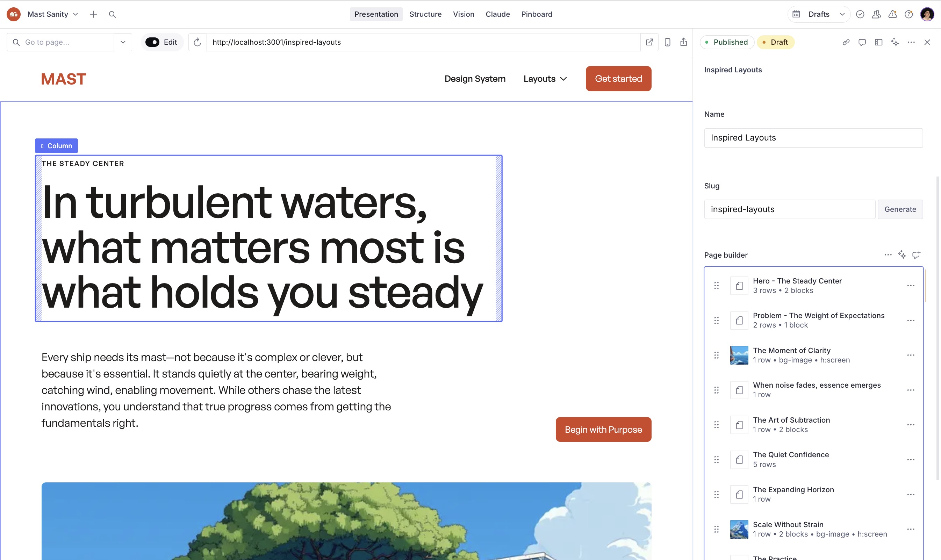Select the Draft version chip
941x560 pixels.
click(x=776, y=42)
